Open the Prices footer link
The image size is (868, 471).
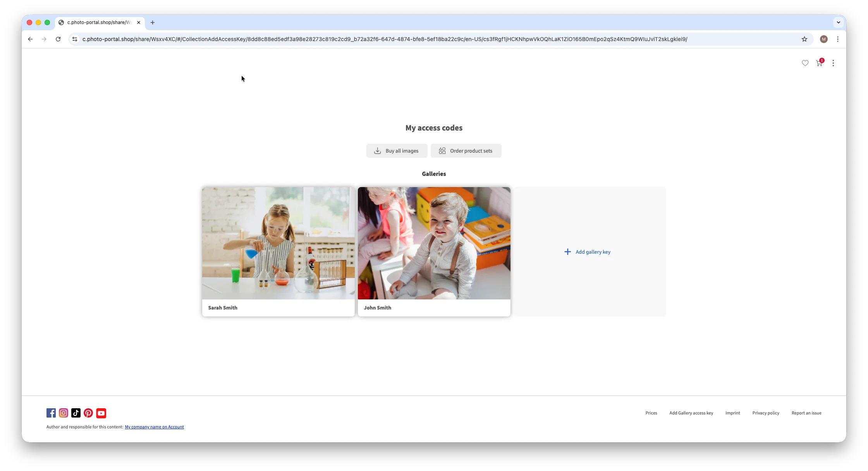(x=651, y=413)
